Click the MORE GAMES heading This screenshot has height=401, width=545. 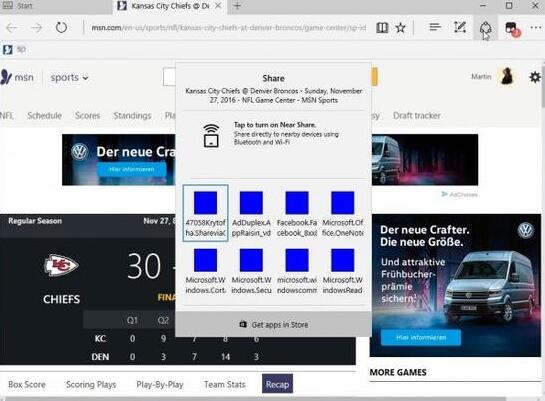tap(398, 373)
